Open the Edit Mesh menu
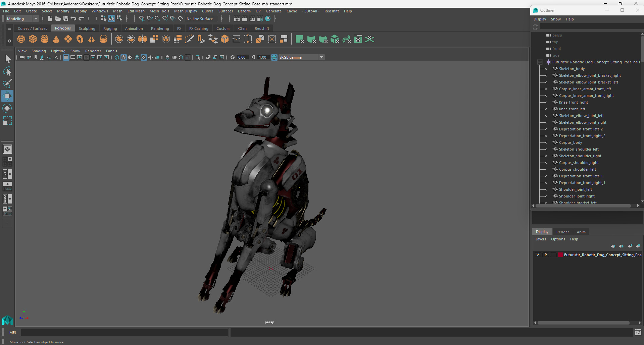This screenshot has width=644, height=345. 136,11
